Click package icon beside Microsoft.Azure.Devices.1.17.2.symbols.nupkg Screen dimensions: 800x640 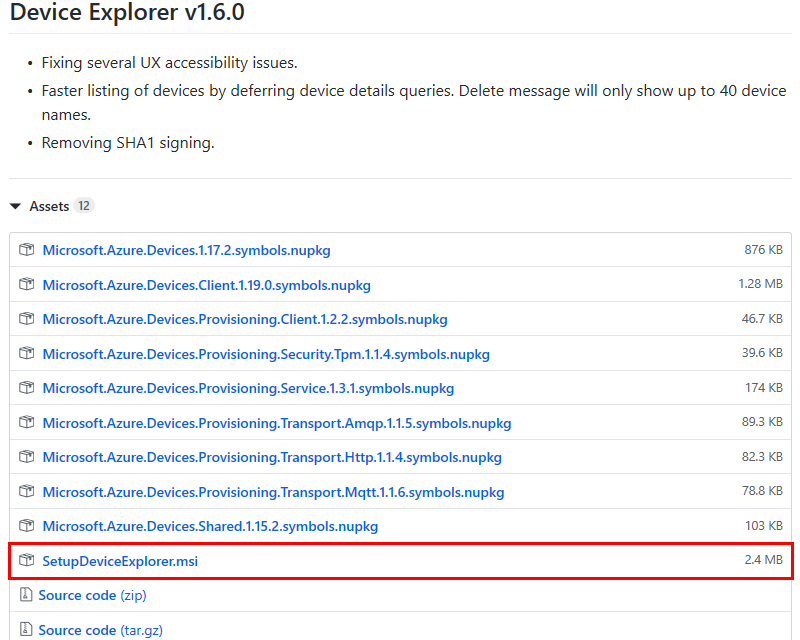point(27,250)
